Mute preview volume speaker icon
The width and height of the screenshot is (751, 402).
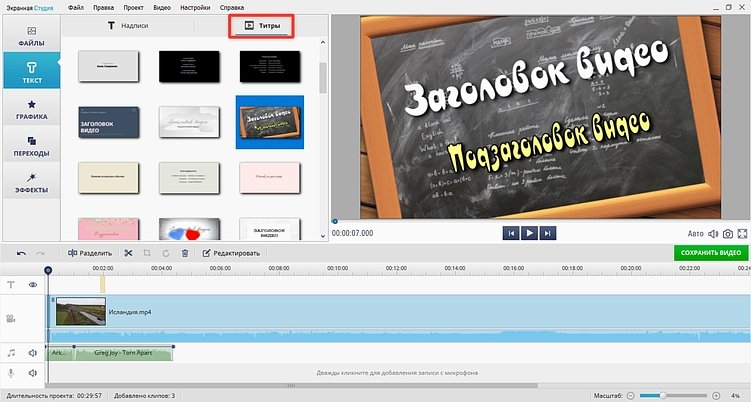pyautogui.click(x=713, y=233)
